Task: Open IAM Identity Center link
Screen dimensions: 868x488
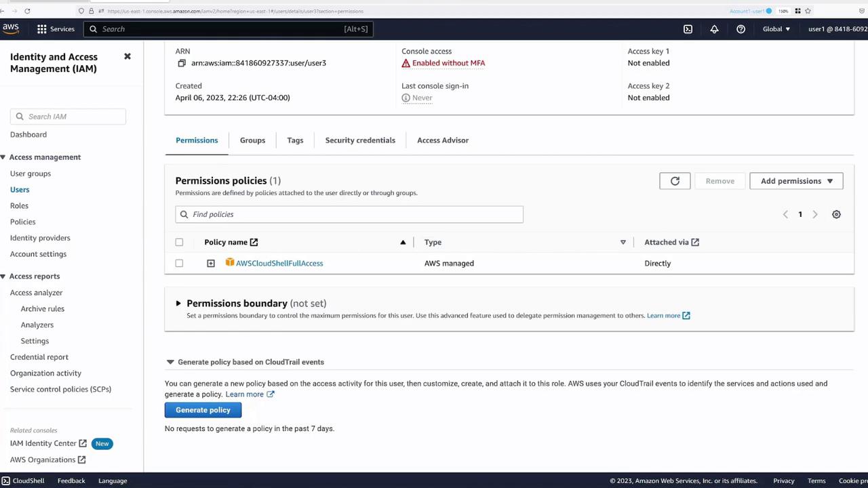Action: (x=48, y=443)
